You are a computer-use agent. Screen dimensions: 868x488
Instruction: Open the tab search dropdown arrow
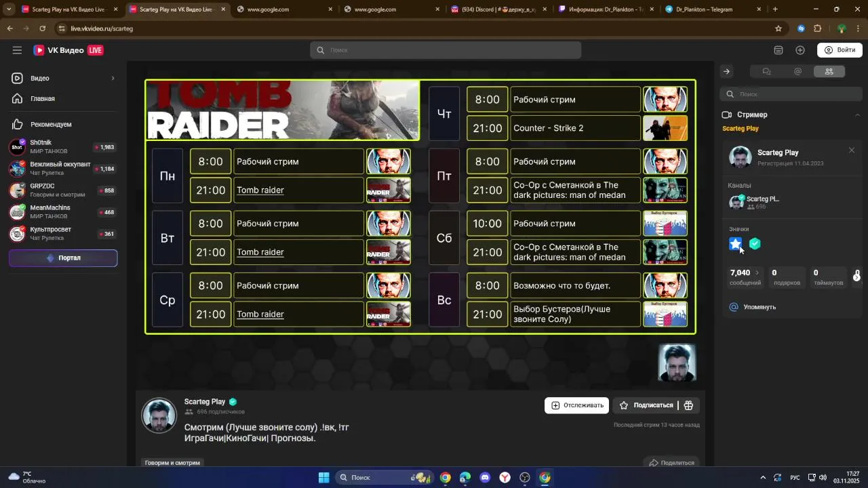pyautogui.click(x=9, y=9)
